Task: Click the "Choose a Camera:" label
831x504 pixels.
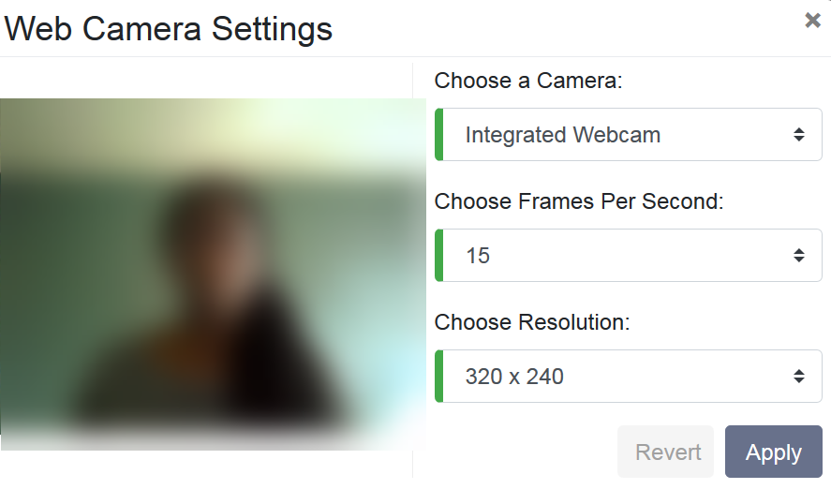Action: tap(528, 81)
